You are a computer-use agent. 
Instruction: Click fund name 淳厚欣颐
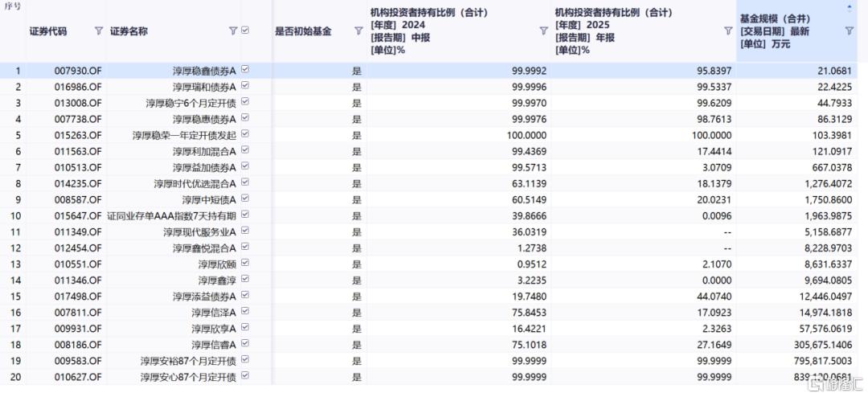coord(217,264)
